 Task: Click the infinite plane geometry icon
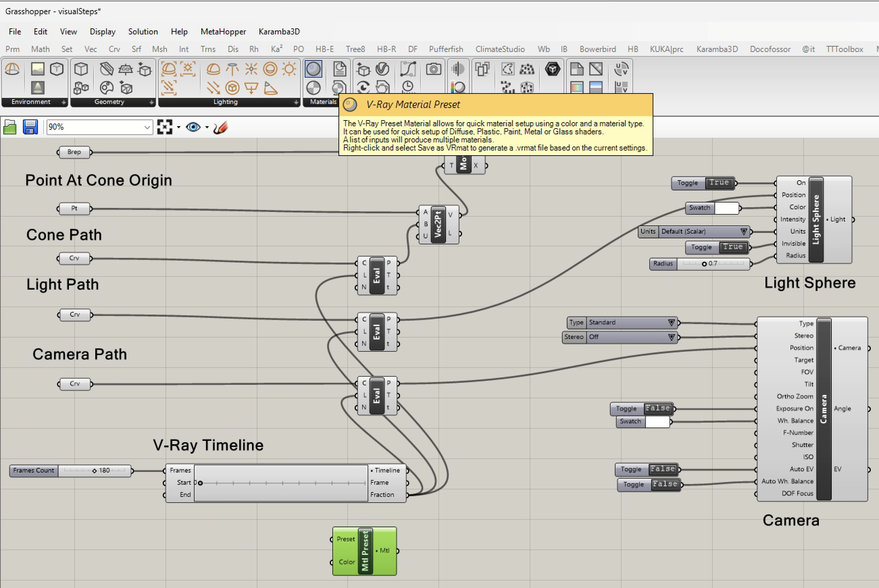125,69
